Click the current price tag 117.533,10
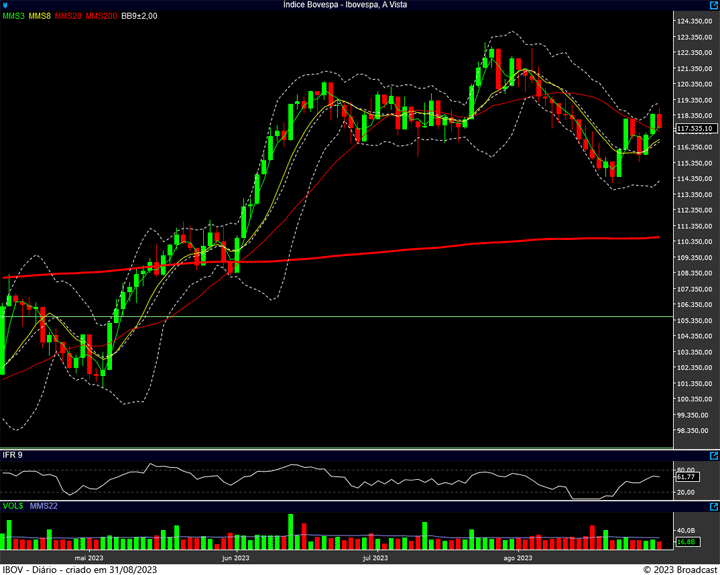Screen dimensions: 720x575 point(696,129)
